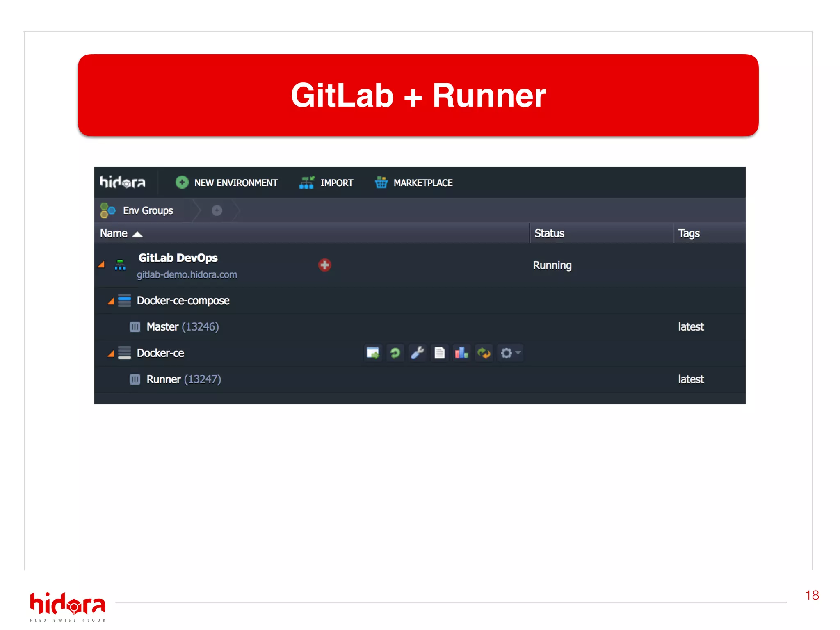
Task: Open Docker-ce Config via the wrench icon
Action: 418,353
